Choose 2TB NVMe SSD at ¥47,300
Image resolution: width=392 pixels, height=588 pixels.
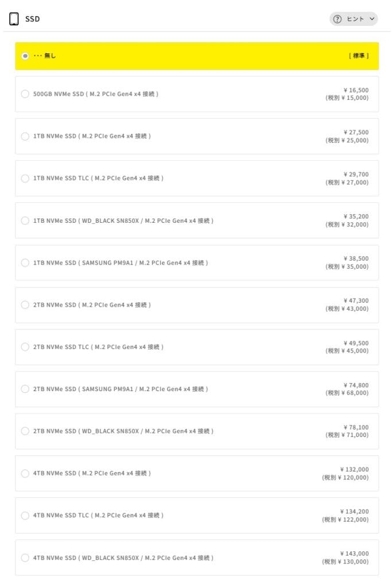coord(25,305)
